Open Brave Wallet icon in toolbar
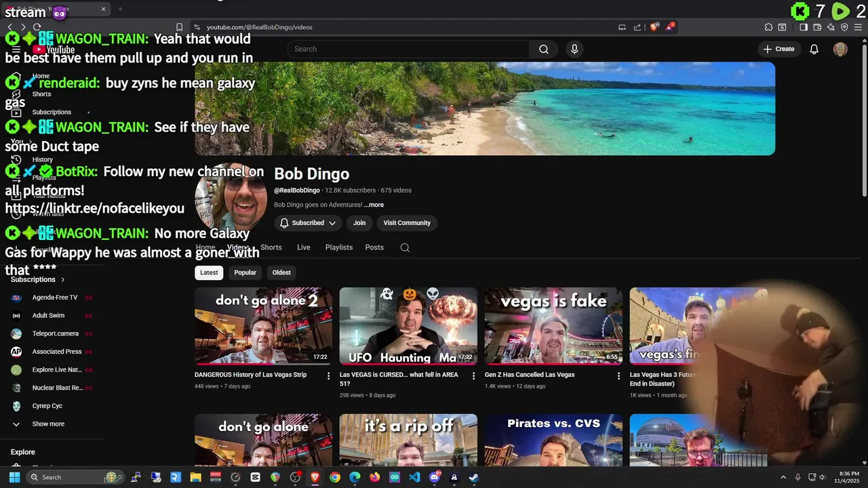868x488 pixels. pyautogui.click(x=817, y=27)
